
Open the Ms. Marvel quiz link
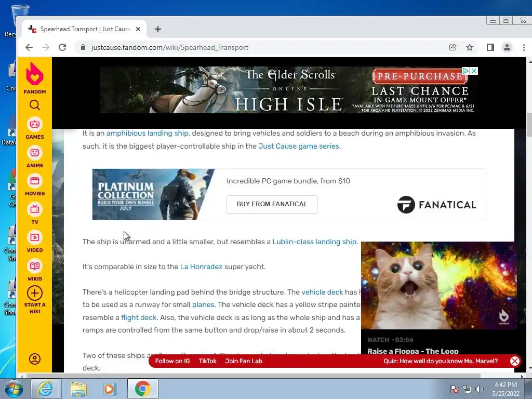click(441, 361)
